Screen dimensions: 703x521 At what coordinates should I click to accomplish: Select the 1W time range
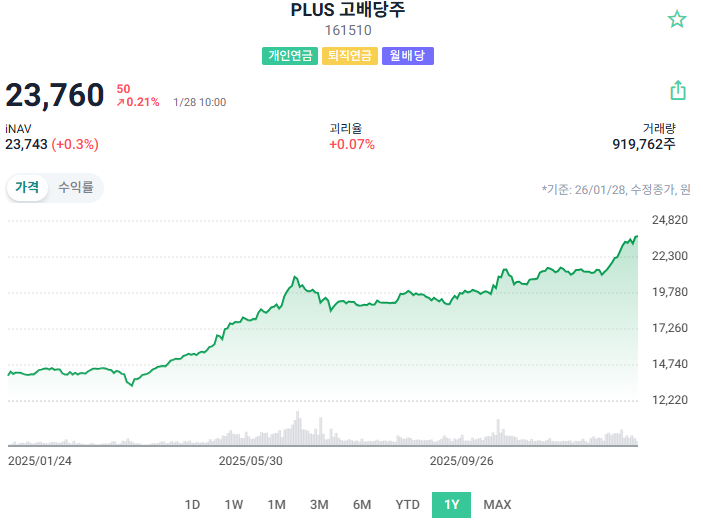[234, 505]
